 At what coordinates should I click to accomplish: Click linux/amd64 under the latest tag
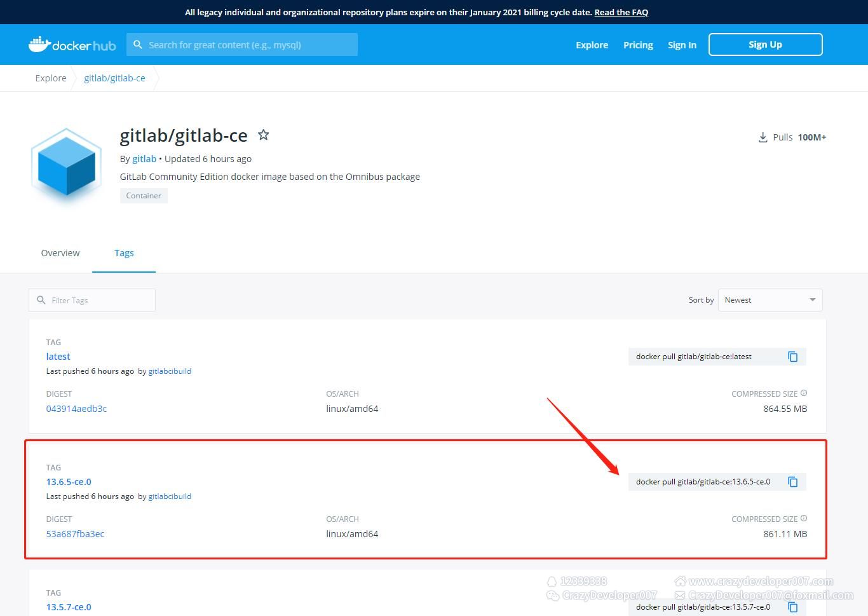coord(352,409)
